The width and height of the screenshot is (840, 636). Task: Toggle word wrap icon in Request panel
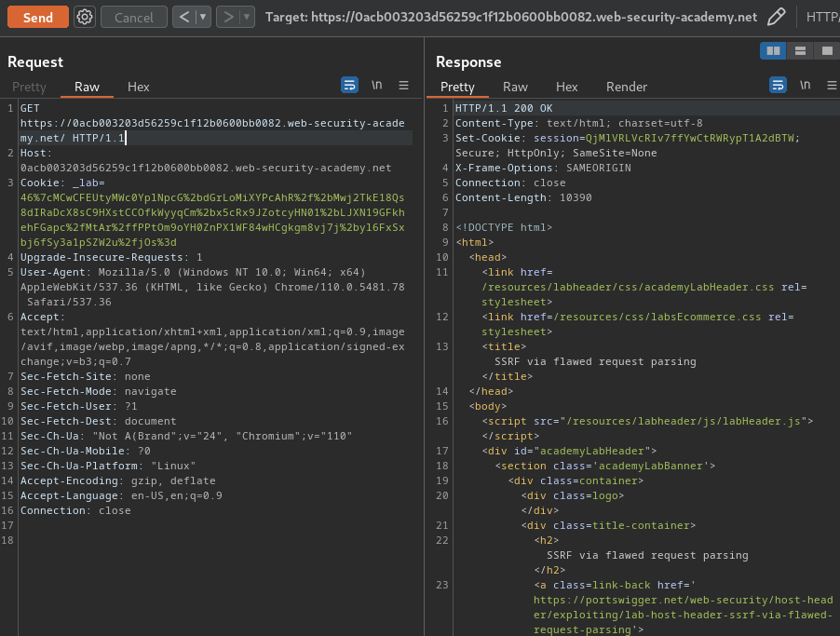point(350,85)
